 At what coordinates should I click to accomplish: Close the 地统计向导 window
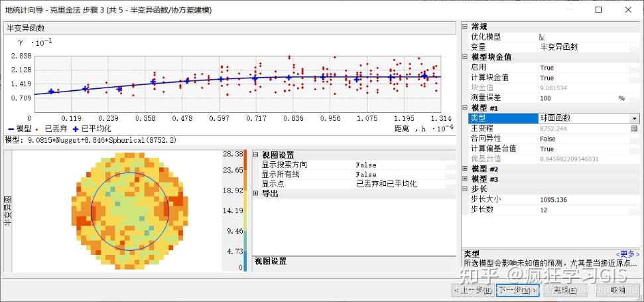click(x=628, y=10)
